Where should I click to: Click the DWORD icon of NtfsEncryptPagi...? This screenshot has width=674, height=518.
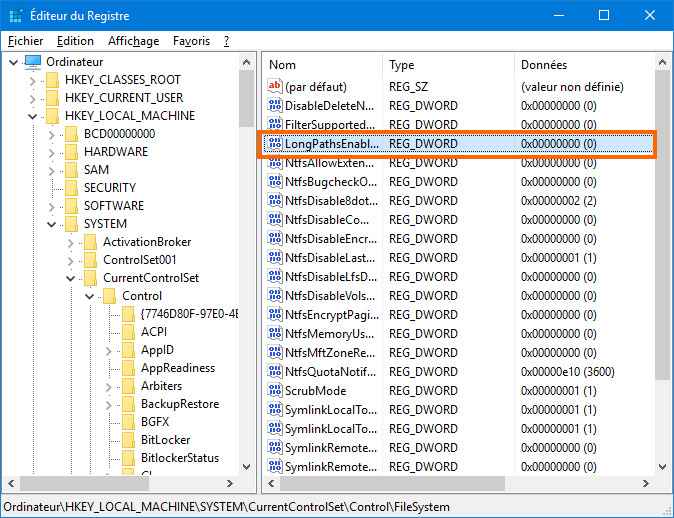pos(275,315)
